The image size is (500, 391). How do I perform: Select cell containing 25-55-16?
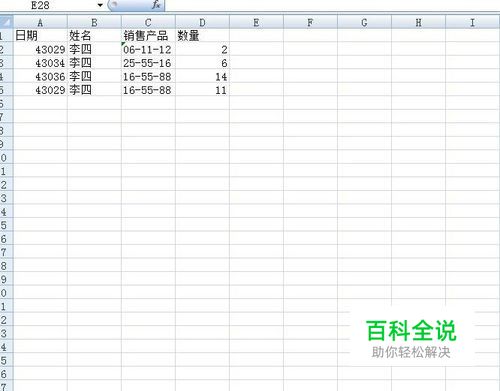coord(148,63)
